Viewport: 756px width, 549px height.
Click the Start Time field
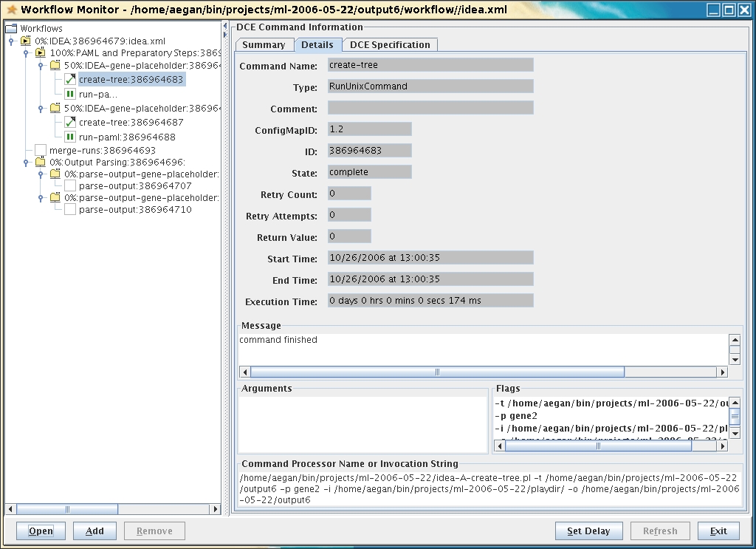[x=430, y=258]
